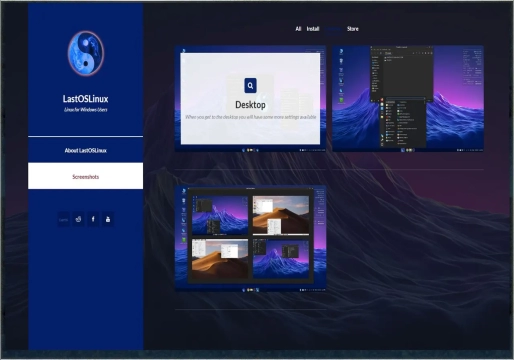Click the 'When you get to the desktop' caption

click(250, 117)
